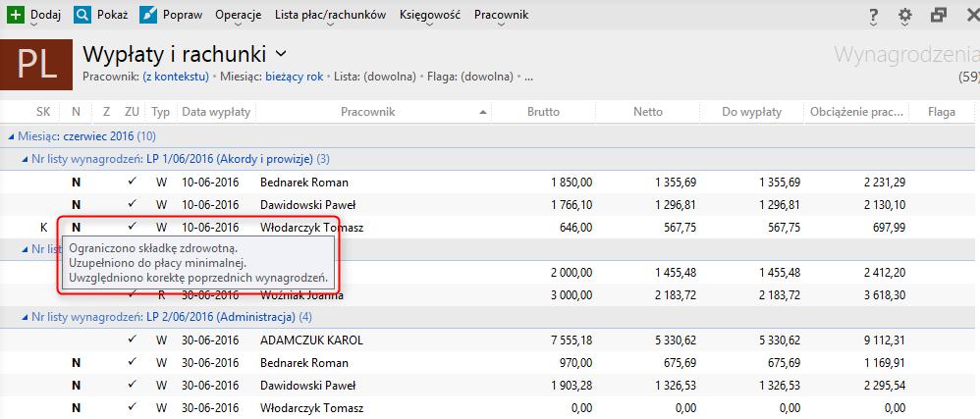Click the Popraw pencil icon
Viewport: 980px width, 419px height.
click(148, 15)
